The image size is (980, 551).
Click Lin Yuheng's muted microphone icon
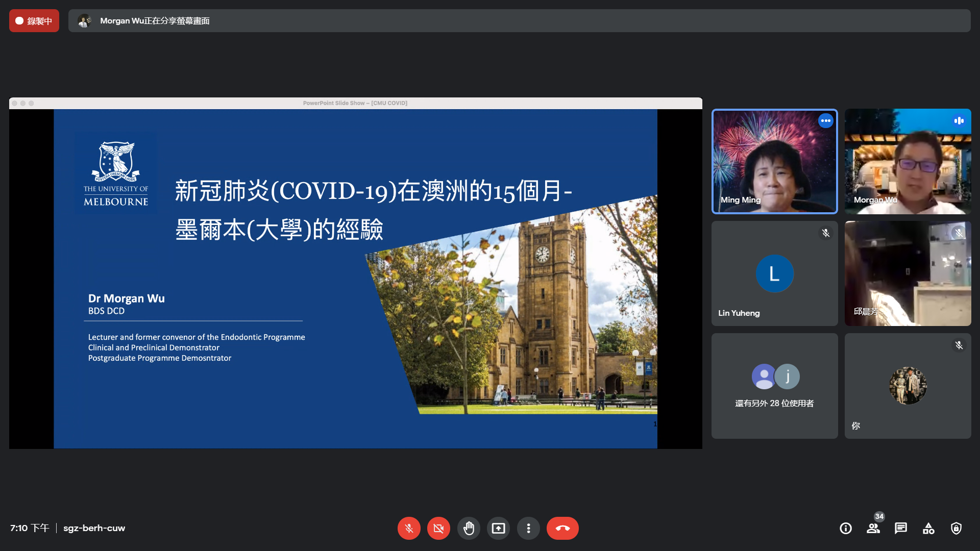[826, 233]
